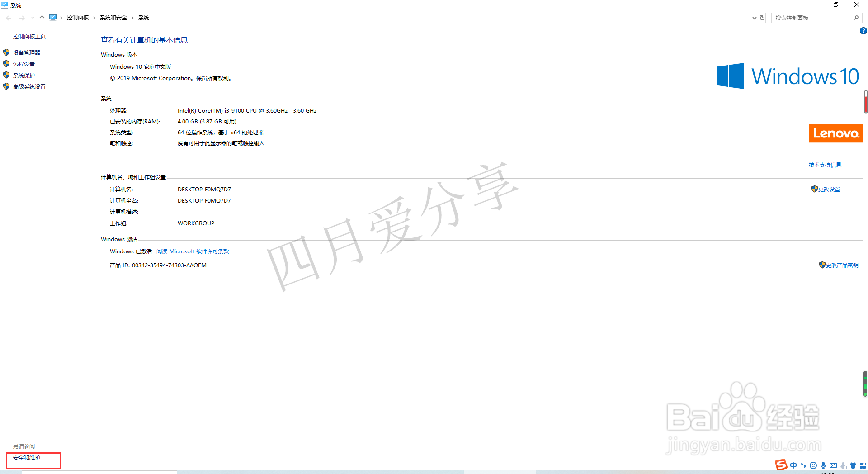868x474 pixels.
Task: Click the up-level arrow button
Action: 42,18
